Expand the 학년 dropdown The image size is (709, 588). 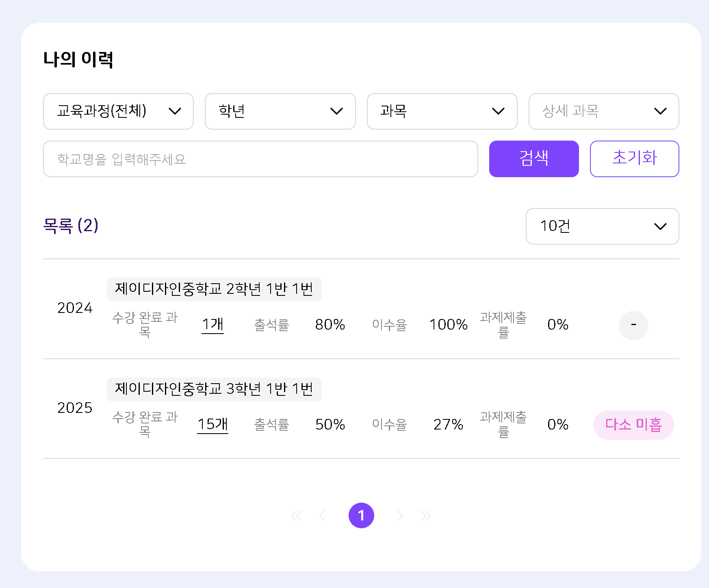[280, 111]
